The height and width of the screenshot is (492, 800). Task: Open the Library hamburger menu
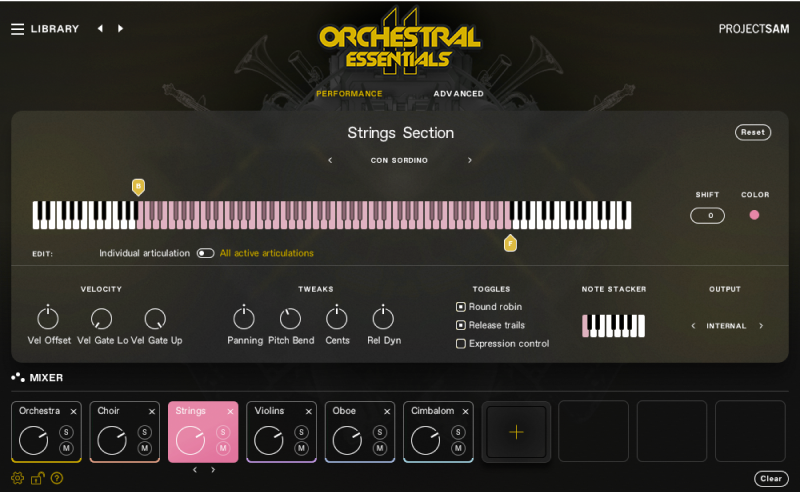pos(17,29)
